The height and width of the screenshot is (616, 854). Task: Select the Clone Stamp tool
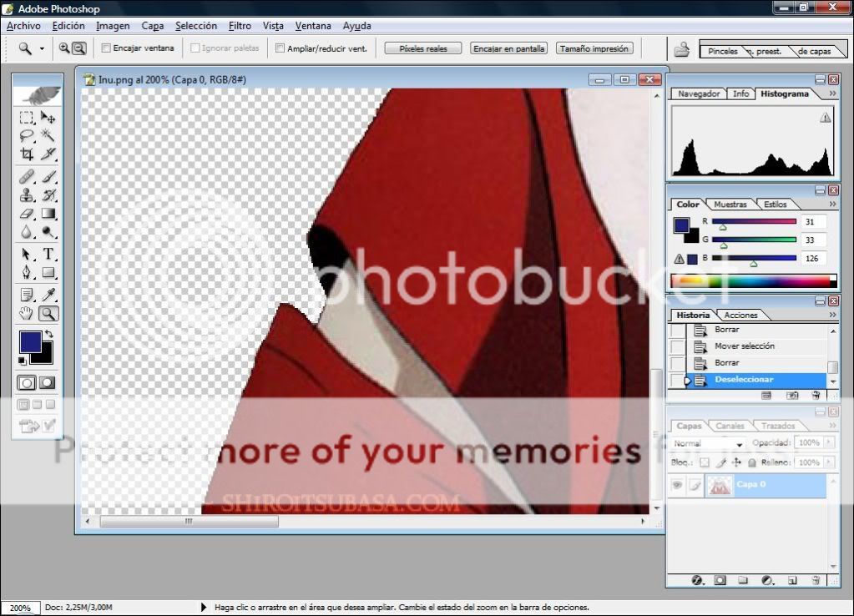coord(27,195)
